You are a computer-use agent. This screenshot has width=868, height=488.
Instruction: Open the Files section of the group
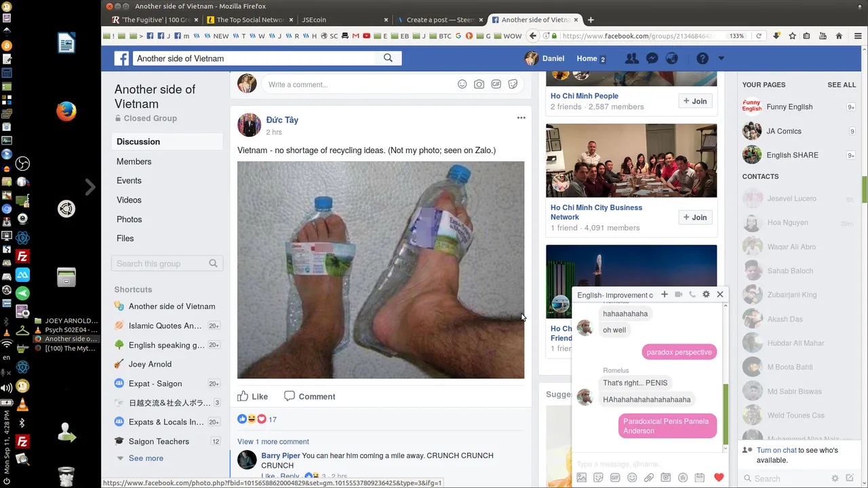click(125, 238)
